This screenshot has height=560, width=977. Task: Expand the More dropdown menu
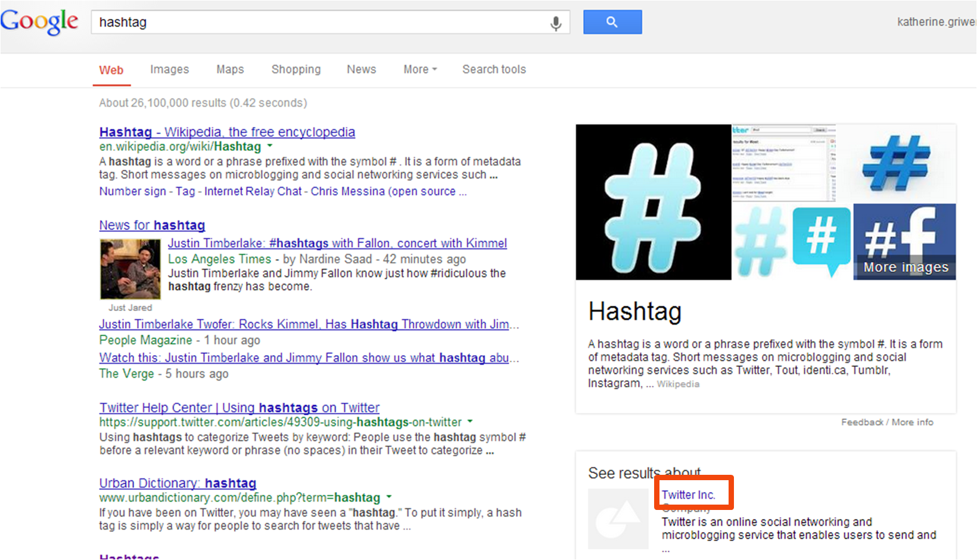[420, 69]
